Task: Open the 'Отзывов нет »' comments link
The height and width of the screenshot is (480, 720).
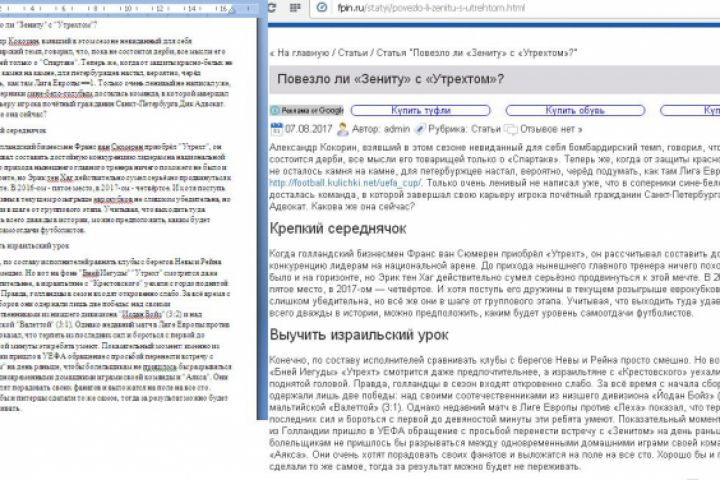Action: point(551,129)
